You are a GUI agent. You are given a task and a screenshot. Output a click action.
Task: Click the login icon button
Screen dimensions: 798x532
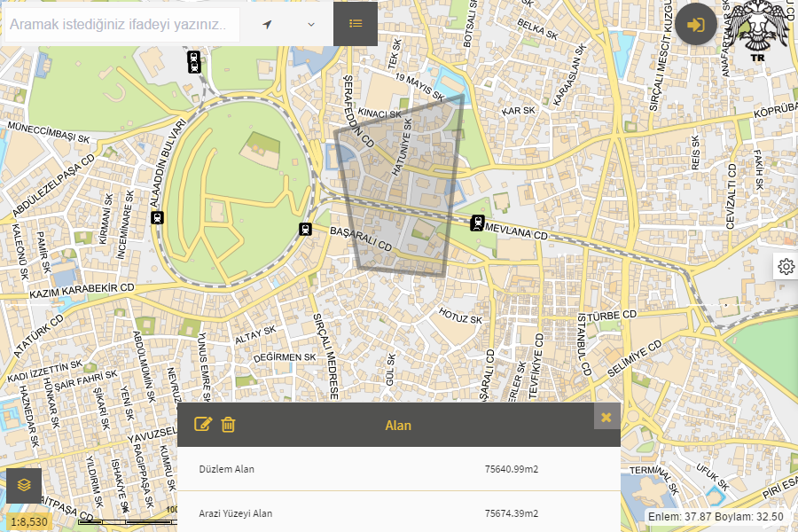[696, 25]
